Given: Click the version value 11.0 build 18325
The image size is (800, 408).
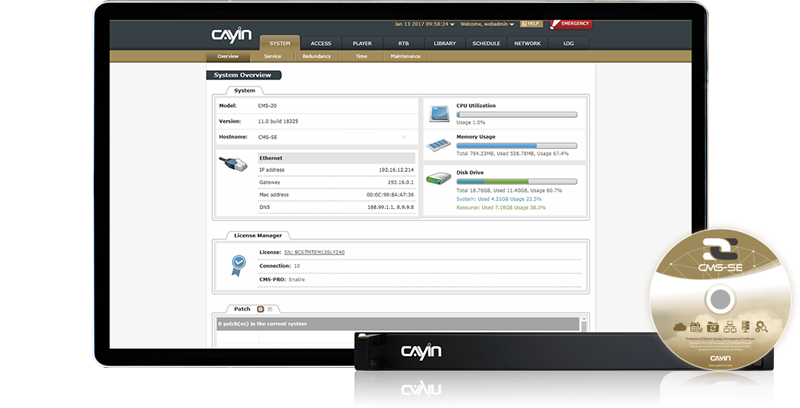Looking at the screenshot, I should [278, 121].
